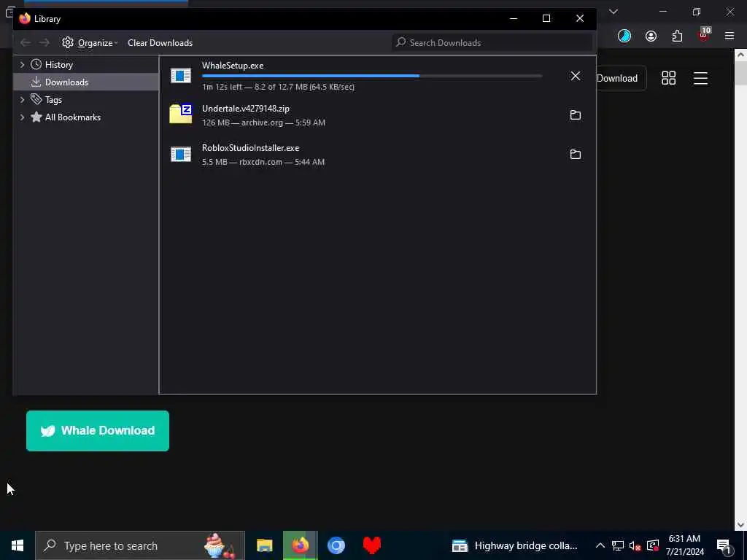The height and width of the screenshot is (560, 747).
Task: Select the WhaleSetup.exe filename text
Action: point(233,66)
